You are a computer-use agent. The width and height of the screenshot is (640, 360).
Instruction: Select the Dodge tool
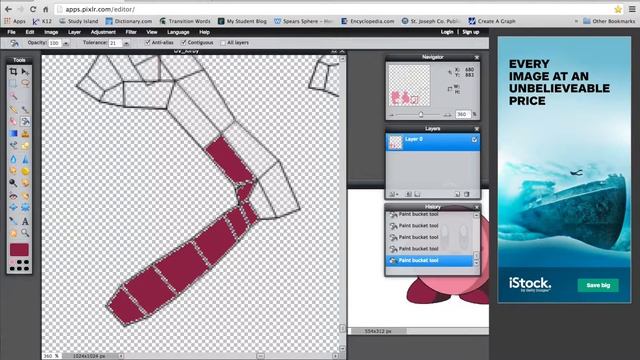pos(13,183)
